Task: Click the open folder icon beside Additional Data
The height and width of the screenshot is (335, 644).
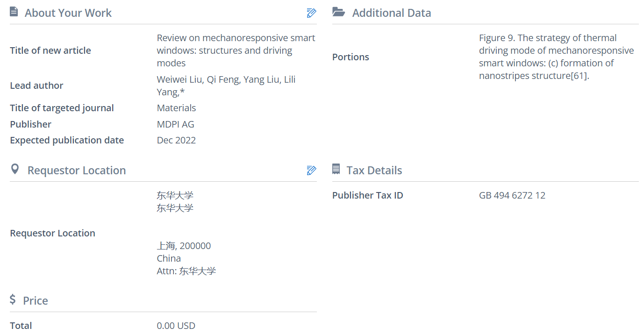Action: tap(338, 12)
